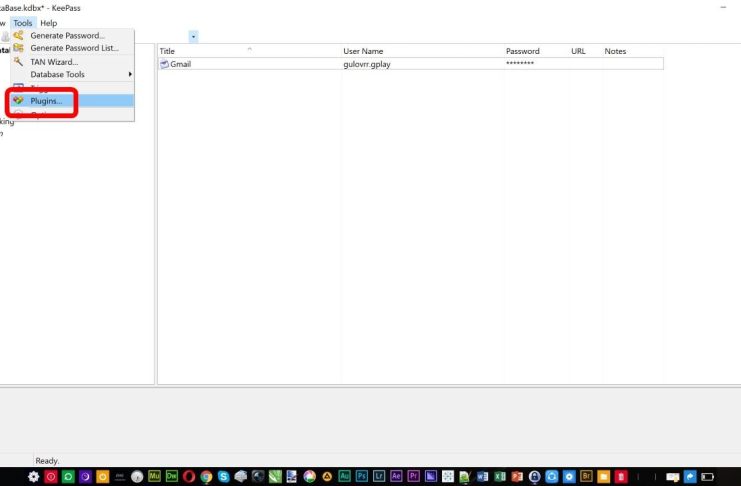Expand the Database Tools submenu
Screen dimensions: 741x486
pos(72,74)
